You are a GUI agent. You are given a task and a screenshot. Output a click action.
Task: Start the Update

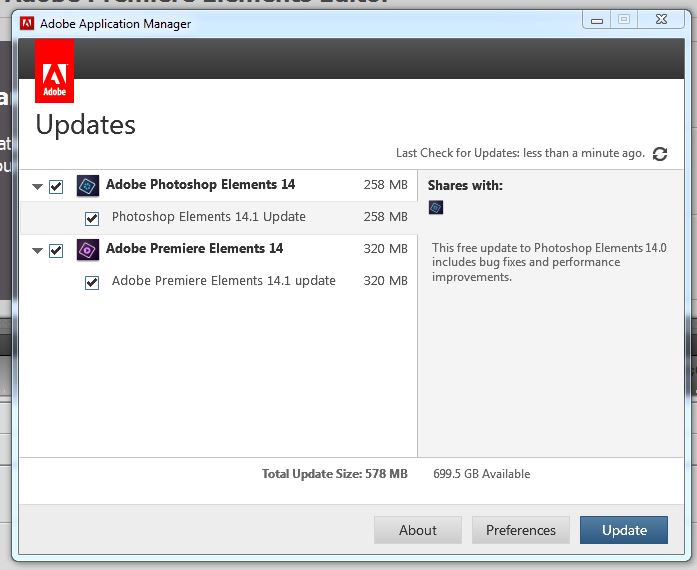pyautogui.click(x=624, y=530)
